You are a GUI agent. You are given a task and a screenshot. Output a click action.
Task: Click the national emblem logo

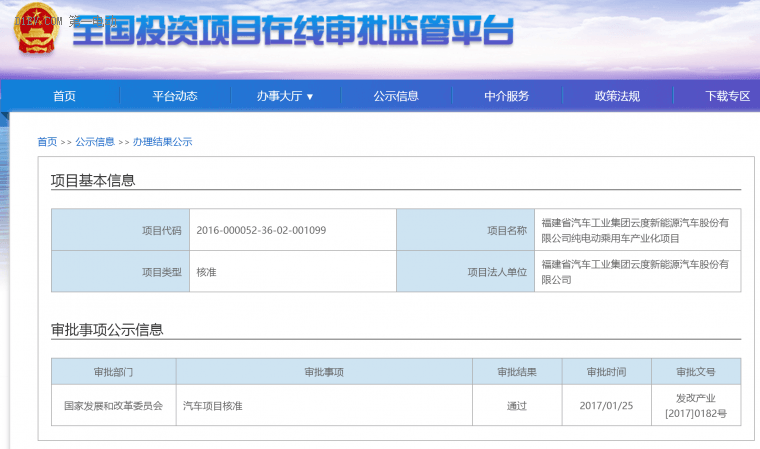[x=37, y=29]
